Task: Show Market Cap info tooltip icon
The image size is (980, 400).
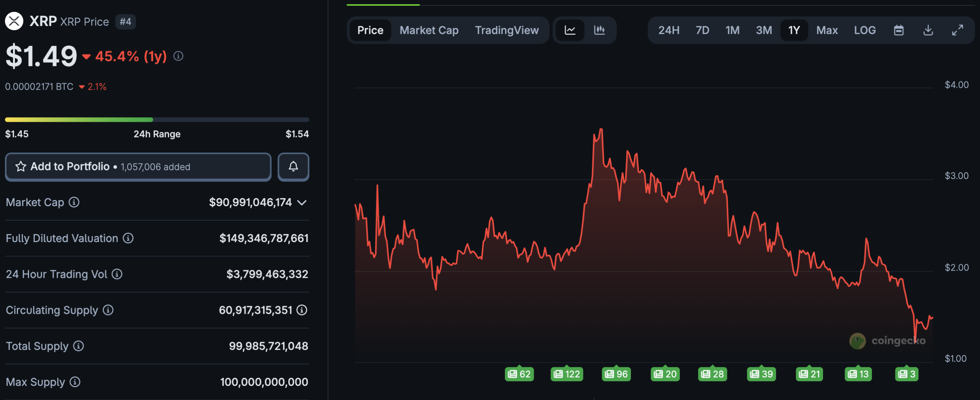Action: (x=74, y=202)
